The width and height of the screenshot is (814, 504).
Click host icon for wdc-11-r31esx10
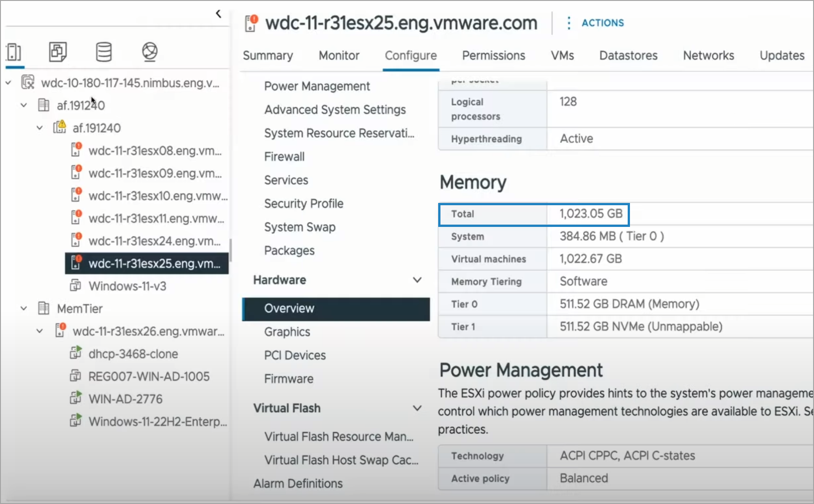click(76, 195)
